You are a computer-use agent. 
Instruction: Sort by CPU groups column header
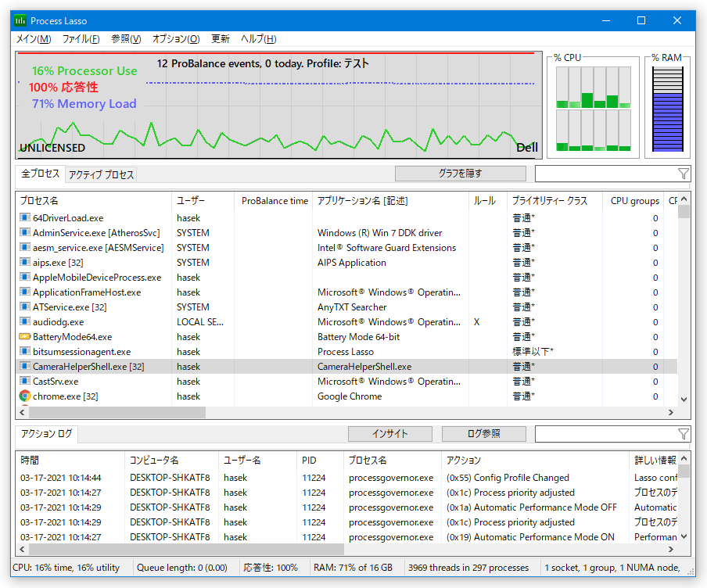coord(633,201)
